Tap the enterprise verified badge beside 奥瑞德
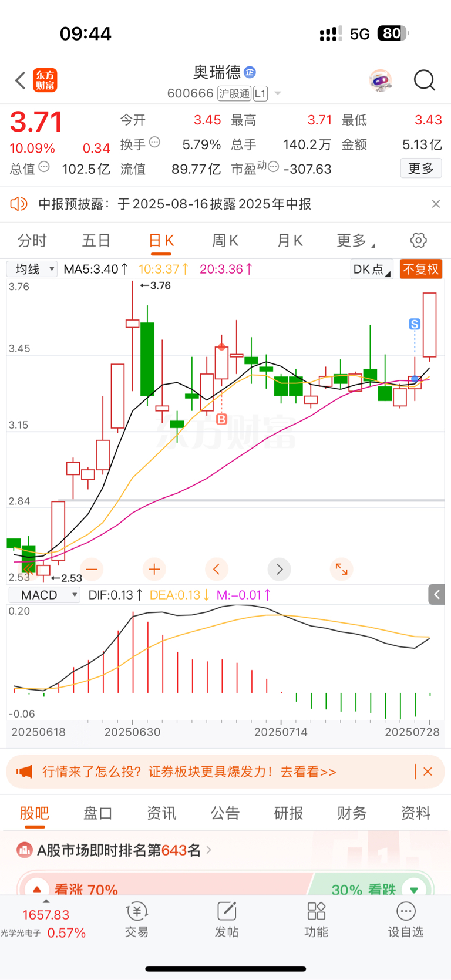Image resolution: width=451 pixels, height=980 pixels. [x=250, y=72]
